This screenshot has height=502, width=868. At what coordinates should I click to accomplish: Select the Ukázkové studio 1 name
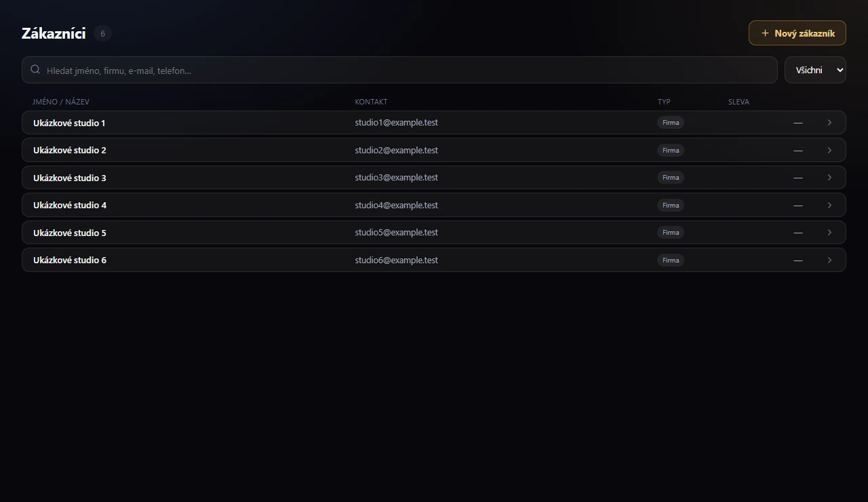point(69,123)
